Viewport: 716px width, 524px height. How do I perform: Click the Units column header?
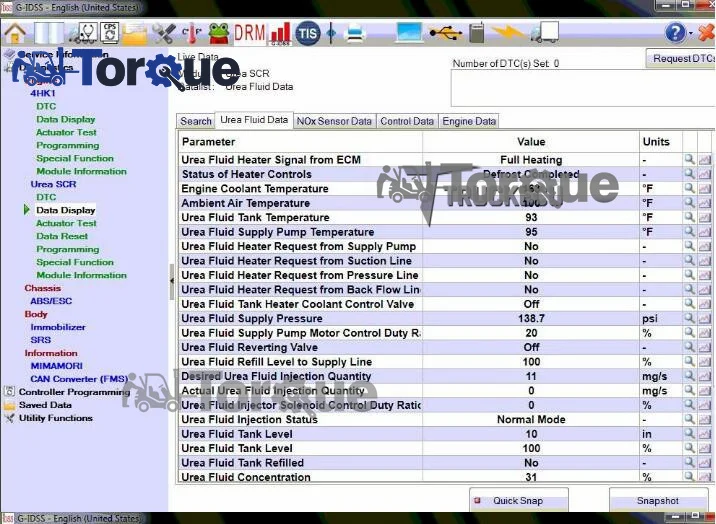[x=660, y=141]
